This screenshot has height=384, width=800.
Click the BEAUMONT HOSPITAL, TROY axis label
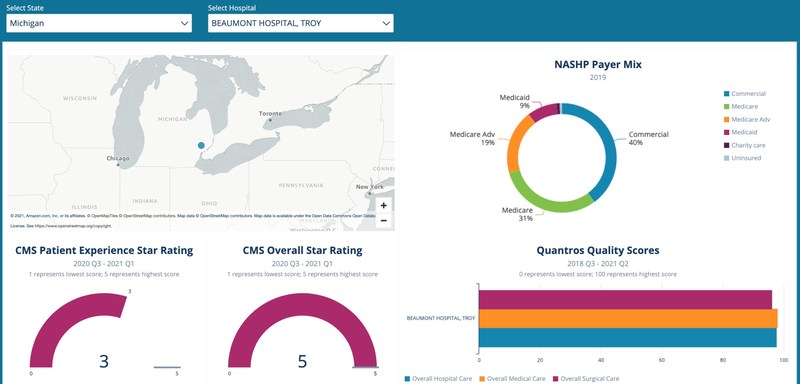[x=441, y=318]
